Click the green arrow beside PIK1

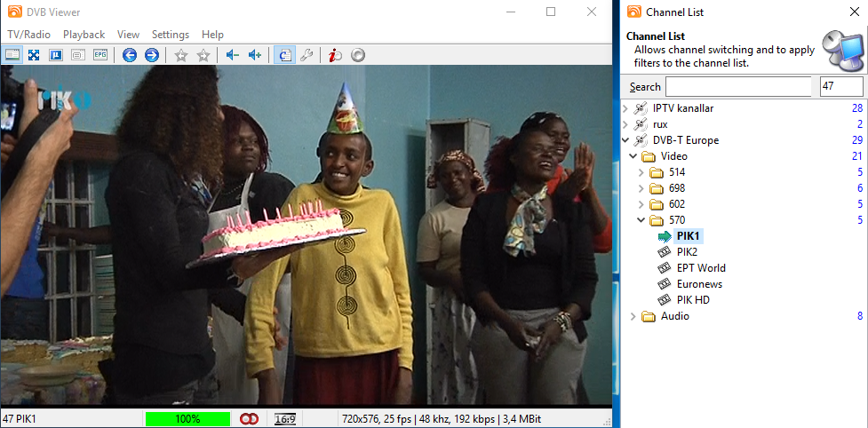coord(665,236)
